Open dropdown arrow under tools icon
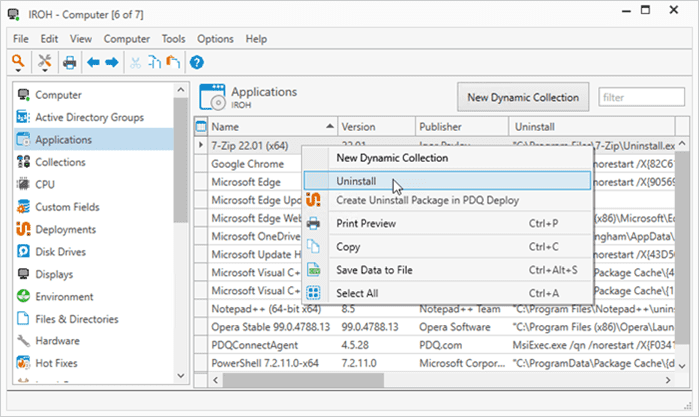Image resolution: width=699 pixels, height=417 pixels. pos(45,70)
